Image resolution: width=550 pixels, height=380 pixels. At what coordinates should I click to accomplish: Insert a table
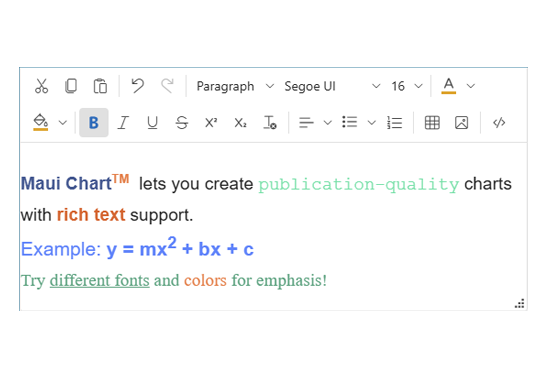click(432, 123)
